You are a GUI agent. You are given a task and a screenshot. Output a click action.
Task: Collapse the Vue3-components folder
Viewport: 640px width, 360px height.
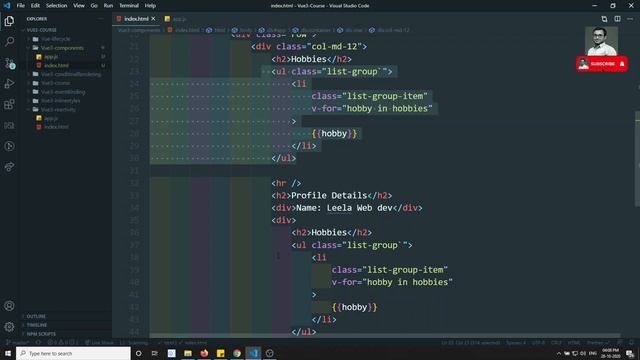point(65,48)
